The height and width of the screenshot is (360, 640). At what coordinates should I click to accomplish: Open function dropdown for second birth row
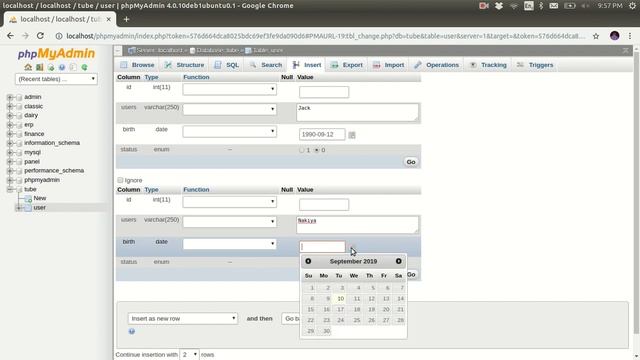[x=229, y=244]
